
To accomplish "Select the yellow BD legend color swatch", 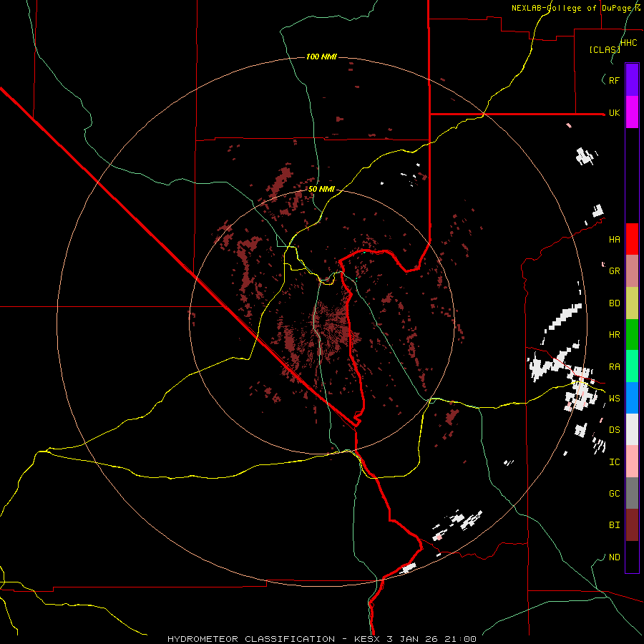I will pos(632,303).
